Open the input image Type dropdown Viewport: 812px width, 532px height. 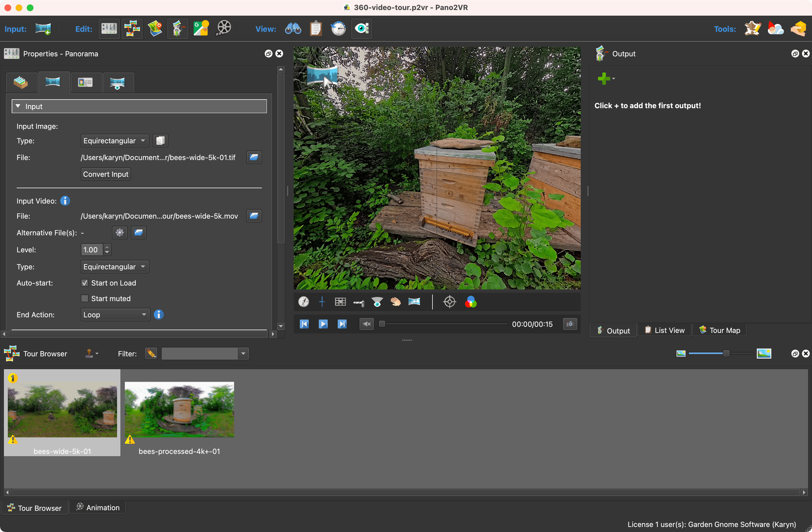coord(115,141)
